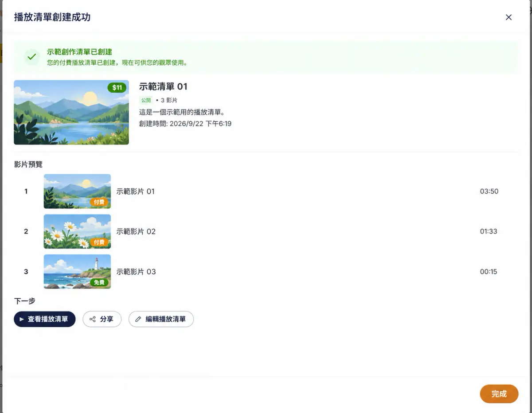Image resolution: width=532 pixels, height=413 pixels.
Task: Click the creation time 2026/9/22 text
Action: (x=185, y=124)
